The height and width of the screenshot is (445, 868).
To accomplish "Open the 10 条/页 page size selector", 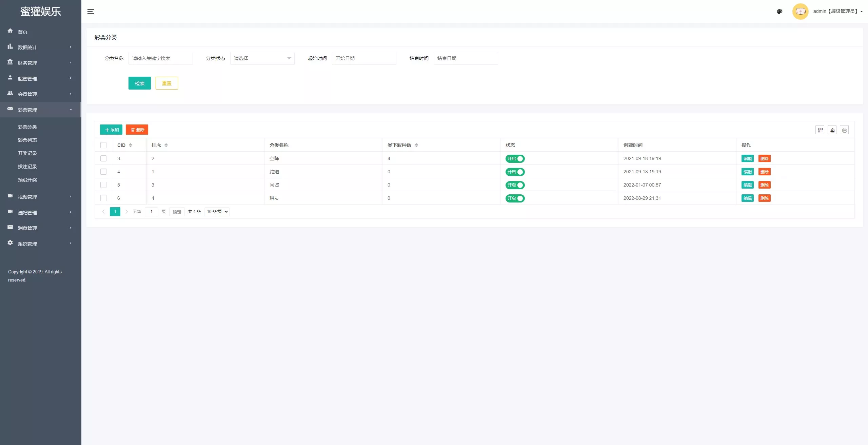I will [x=217, y=212].
